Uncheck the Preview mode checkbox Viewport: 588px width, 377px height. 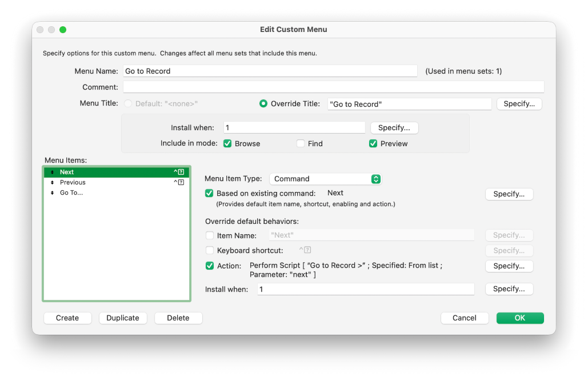click(373, 143)
